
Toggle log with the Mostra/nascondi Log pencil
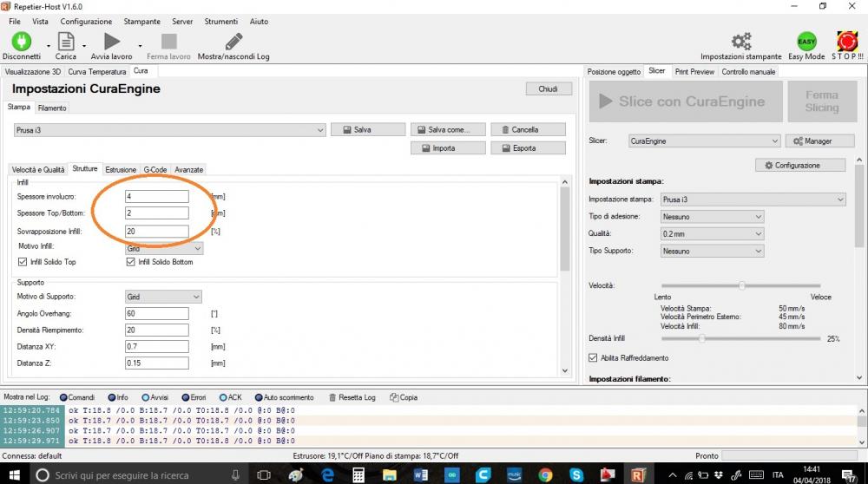(x=233, y=42)
